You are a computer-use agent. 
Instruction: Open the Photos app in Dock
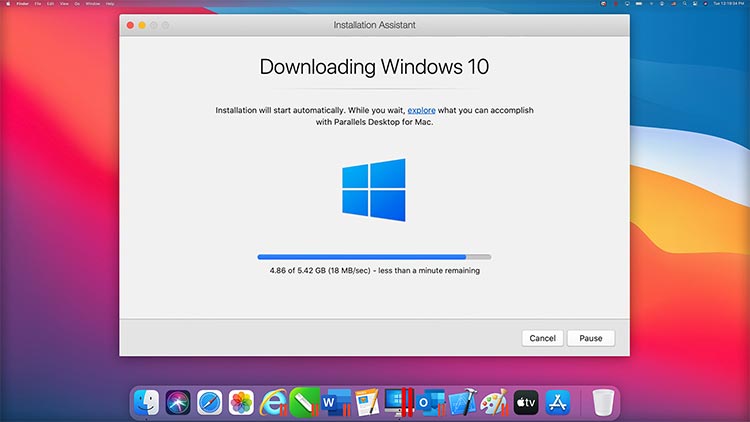241,402
